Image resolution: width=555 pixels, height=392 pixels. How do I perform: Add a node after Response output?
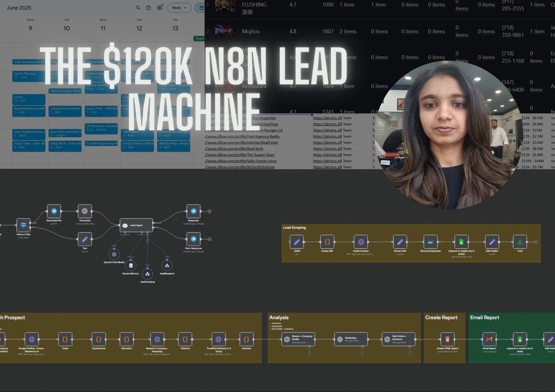pos(210,211)
